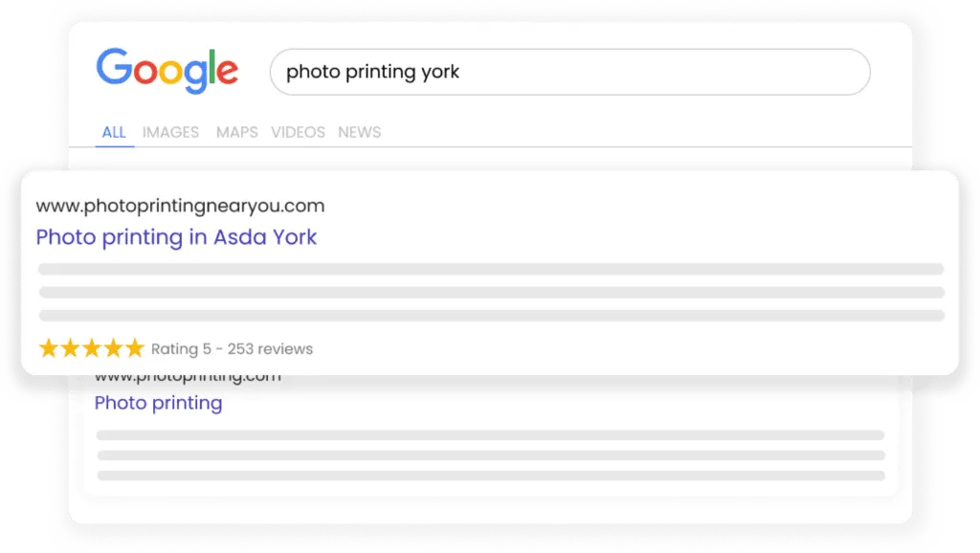Switch to the VIDEOS tab
Viewport: 980px width, 553px height.
pyautogui.click(x=298, y=132)
